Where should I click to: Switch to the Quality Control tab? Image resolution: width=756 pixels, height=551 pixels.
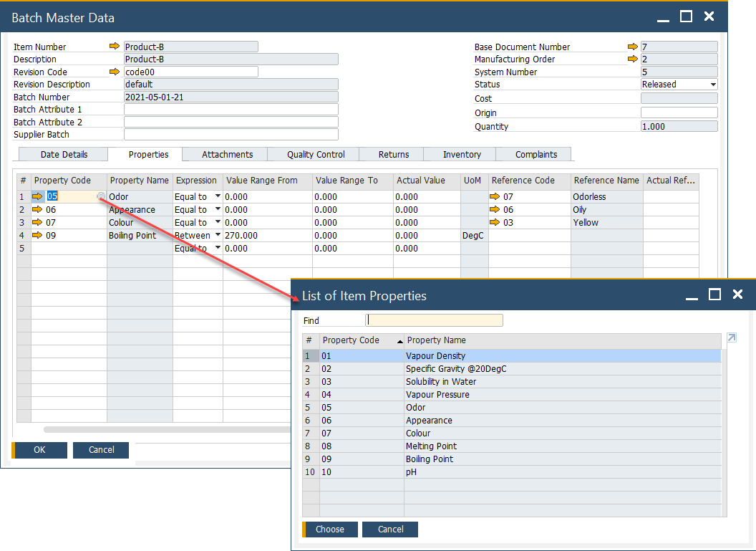[316, 155]
